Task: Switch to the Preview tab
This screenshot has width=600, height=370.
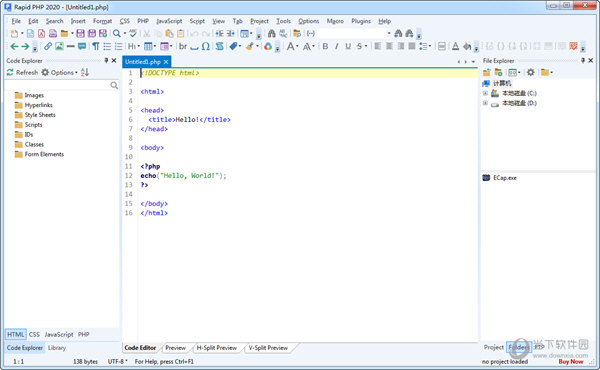Action: 175,348
